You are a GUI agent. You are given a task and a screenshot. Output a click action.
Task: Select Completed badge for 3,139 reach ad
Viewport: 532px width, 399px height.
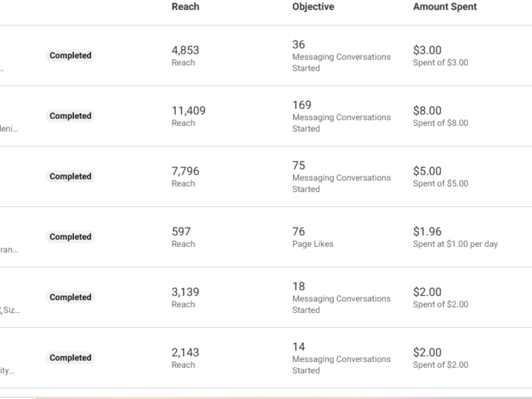click(x=70, y=297)
